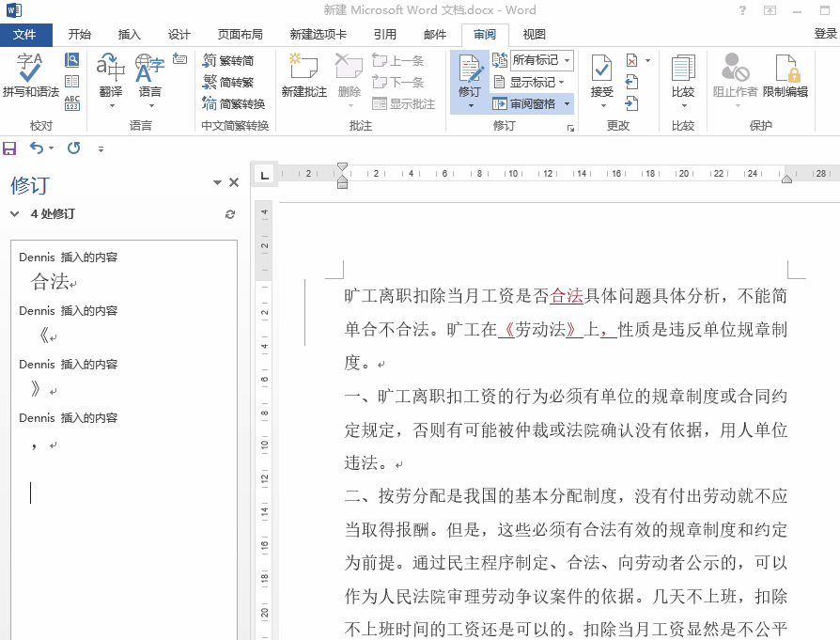Viewport: 840px width, 640px height.
Task: Click the save icon in quick access toolbar
Action: [10, 148]
